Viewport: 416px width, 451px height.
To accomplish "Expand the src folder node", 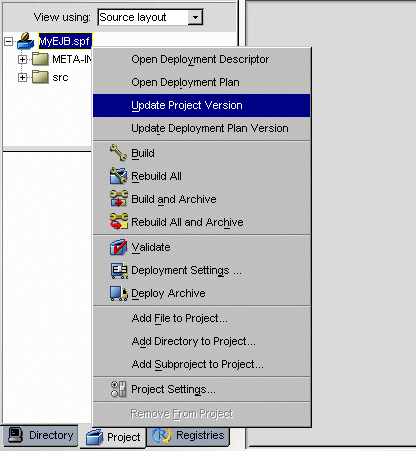I will coord(22,78).
